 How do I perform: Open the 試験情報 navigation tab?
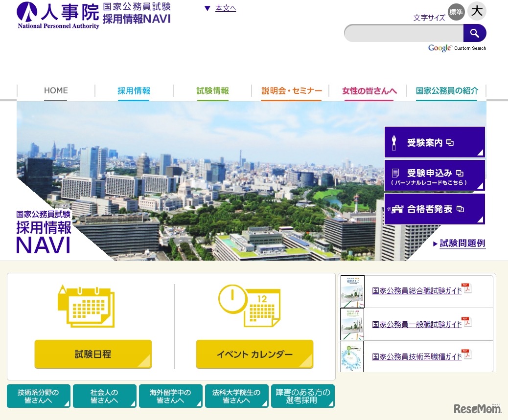pos(212,91)
